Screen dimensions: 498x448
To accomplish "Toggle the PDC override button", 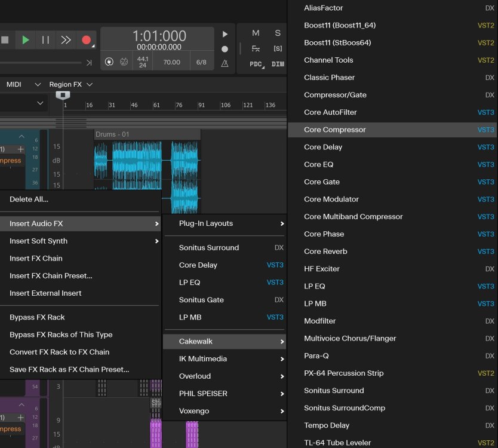I will tap(256, 64).
